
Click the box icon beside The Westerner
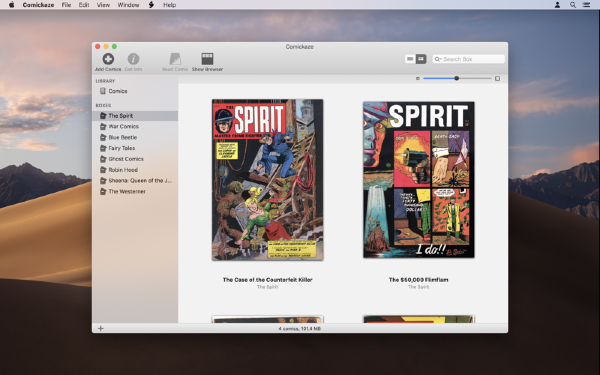point(103,191)
